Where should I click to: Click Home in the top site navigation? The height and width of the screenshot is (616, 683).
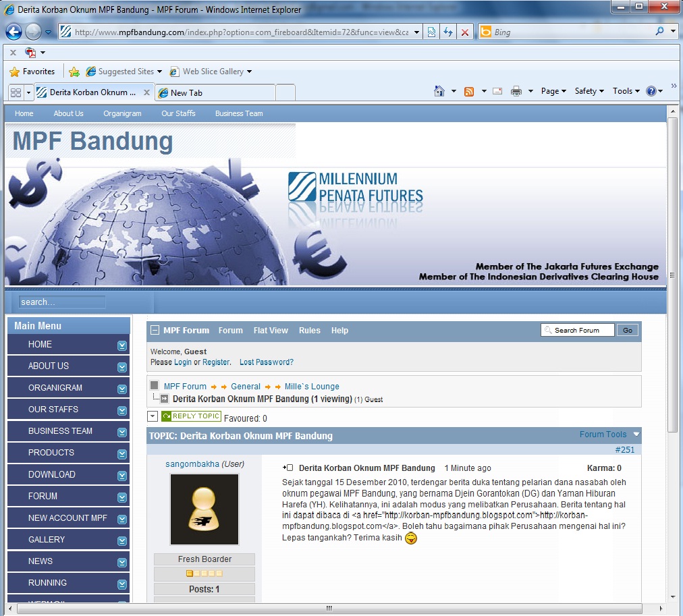coord(24,113)
